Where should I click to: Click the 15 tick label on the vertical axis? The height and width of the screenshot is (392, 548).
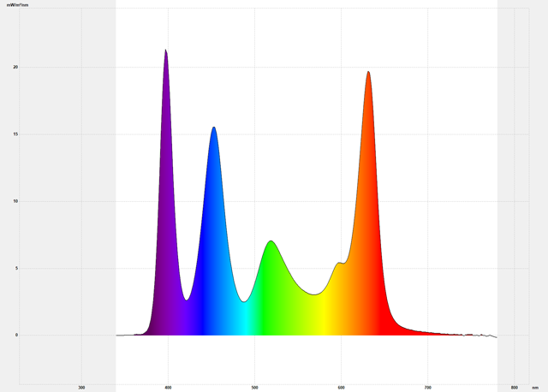pyautogui.click(x=15, y=134)
